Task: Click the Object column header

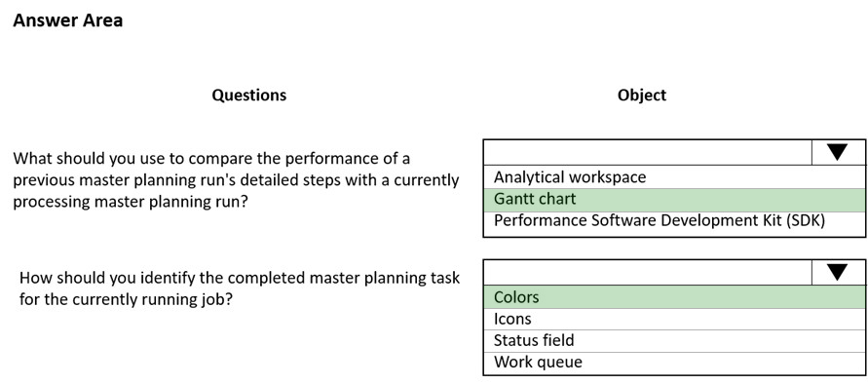Action: (642, 96)
